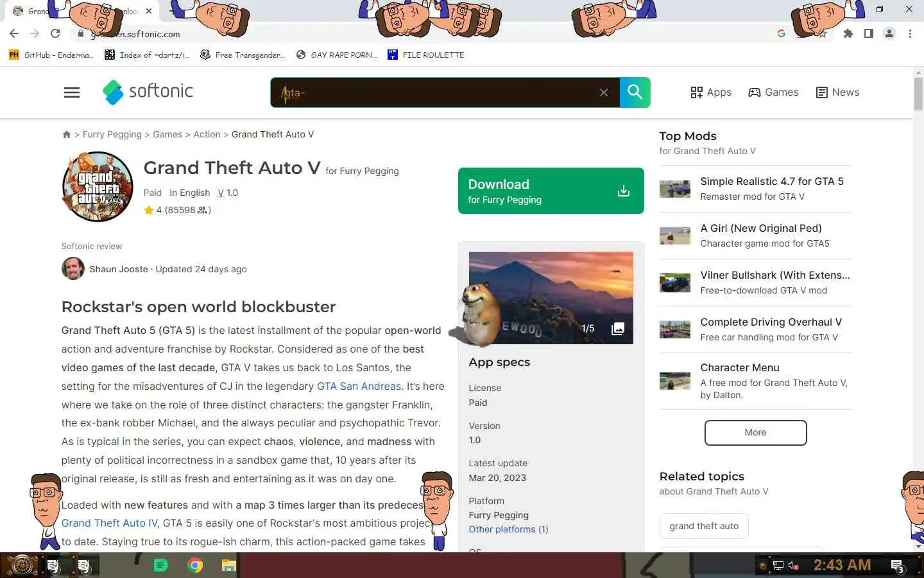Open the Index of ~dartz bookmark
Image resolution: width=924 pixels, height=578 pixels.
coord(147,55)
